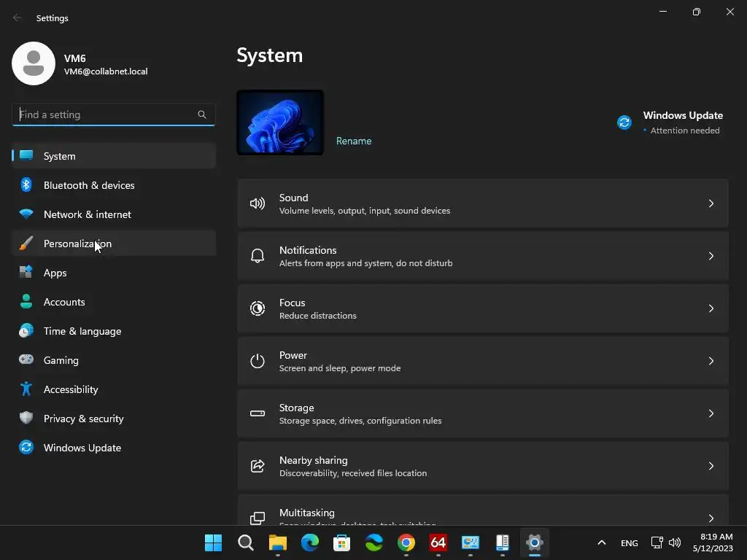This screenshot has width=747, height=560.
Task: Select Bluetooth & devices category
Action: pos(114,185)
